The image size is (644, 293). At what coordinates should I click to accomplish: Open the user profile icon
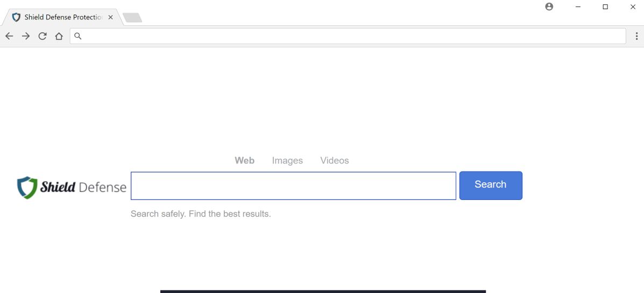point(549,7)
